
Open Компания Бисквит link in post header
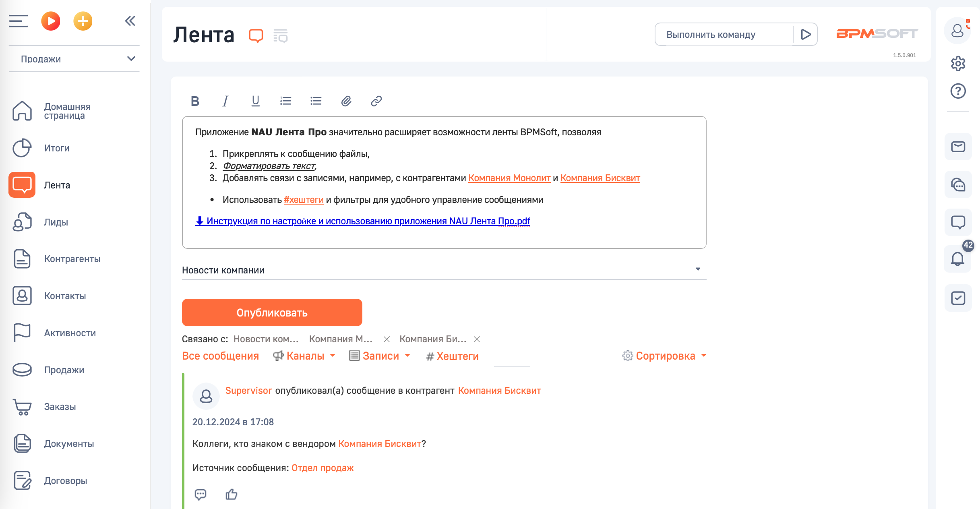pyautogui.click(x=500, y=391)
